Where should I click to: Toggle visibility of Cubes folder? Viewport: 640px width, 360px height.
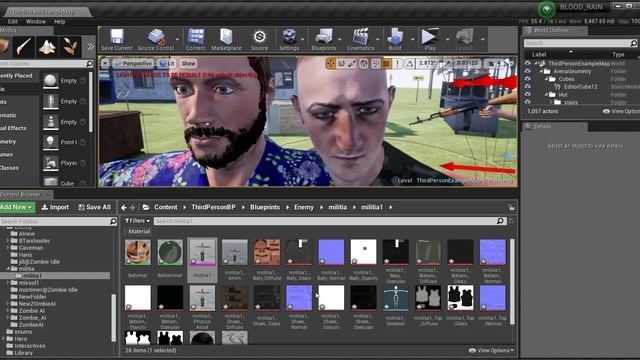[527, 79]
